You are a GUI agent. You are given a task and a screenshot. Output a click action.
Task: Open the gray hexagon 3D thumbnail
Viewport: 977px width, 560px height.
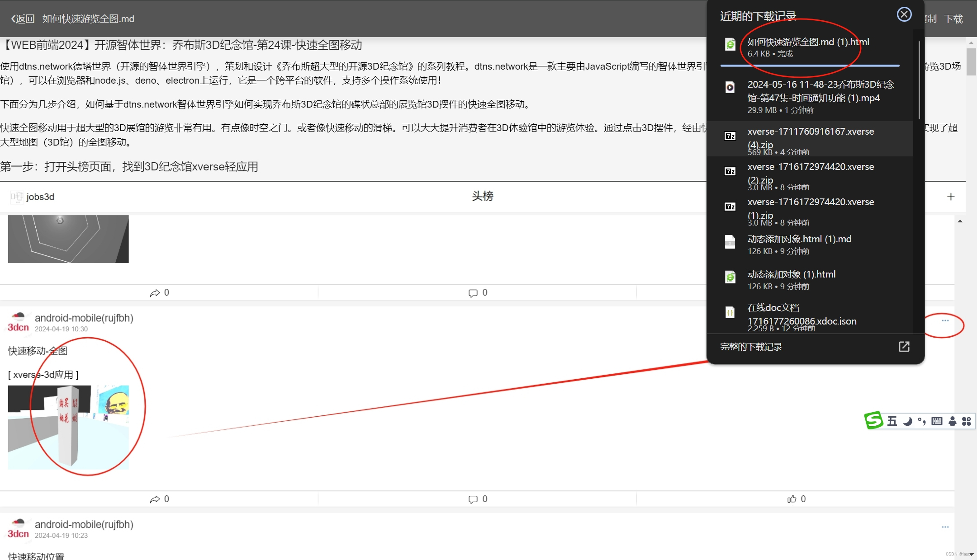click(x=68, y=239)
